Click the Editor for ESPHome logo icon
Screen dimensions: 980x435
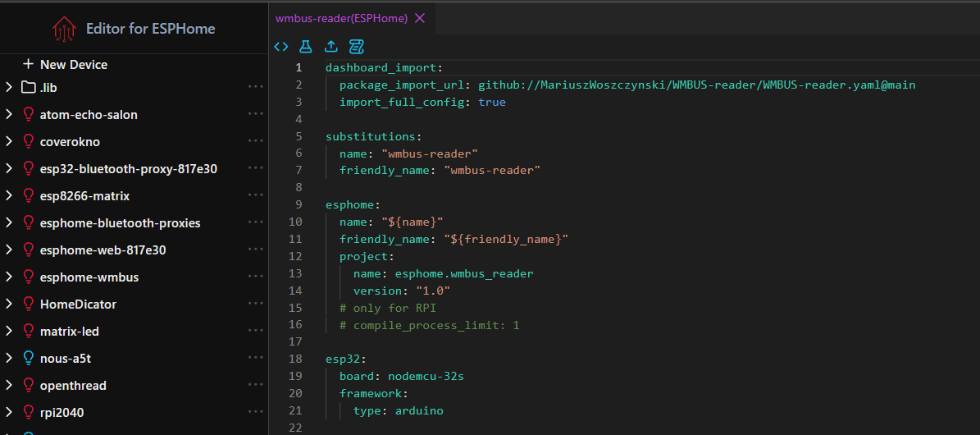tap(64, 29)
